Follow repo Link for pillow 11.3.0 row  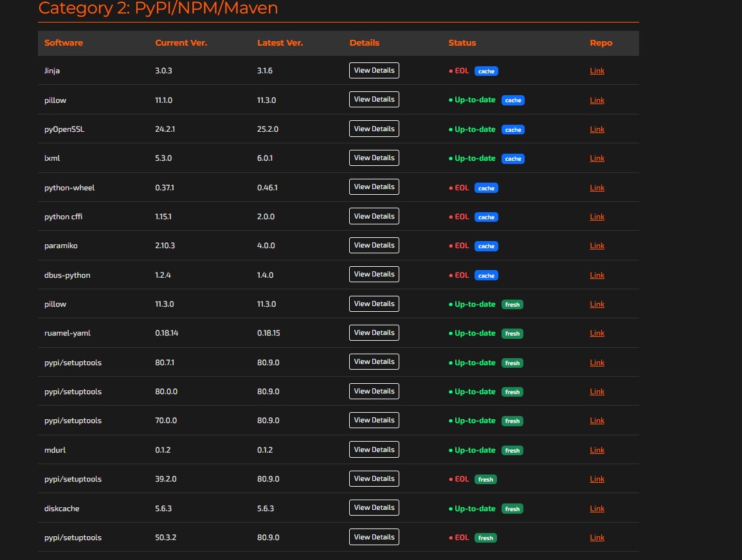(597, 304)
